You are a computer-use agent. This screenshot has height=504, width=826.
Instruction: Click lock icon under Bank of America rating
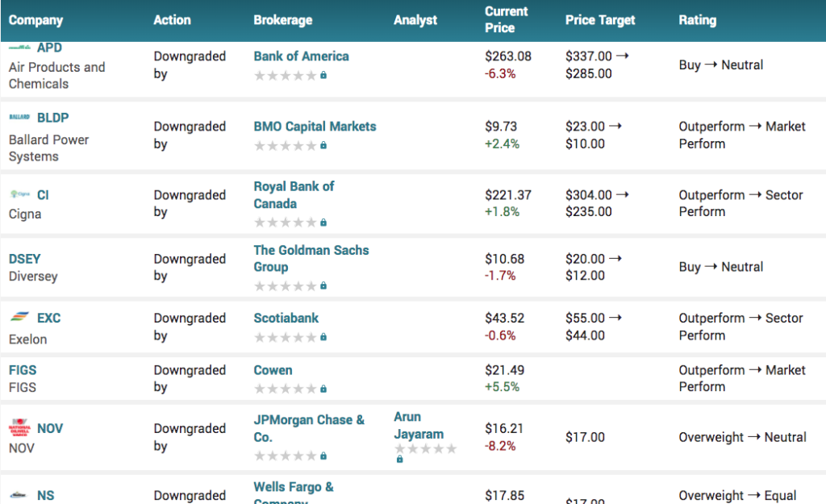[323, 75]
